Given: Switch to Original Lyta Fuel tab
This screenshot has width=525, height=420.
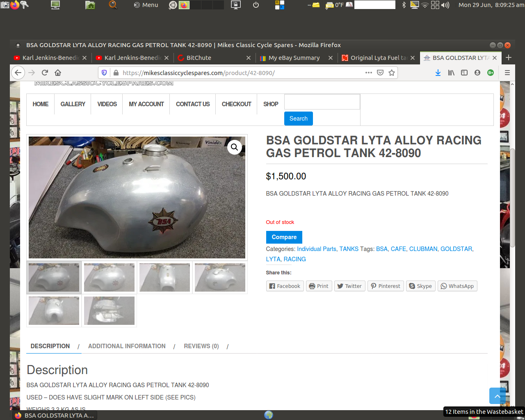Looking at the screenshot, I should tap(379, 58).
